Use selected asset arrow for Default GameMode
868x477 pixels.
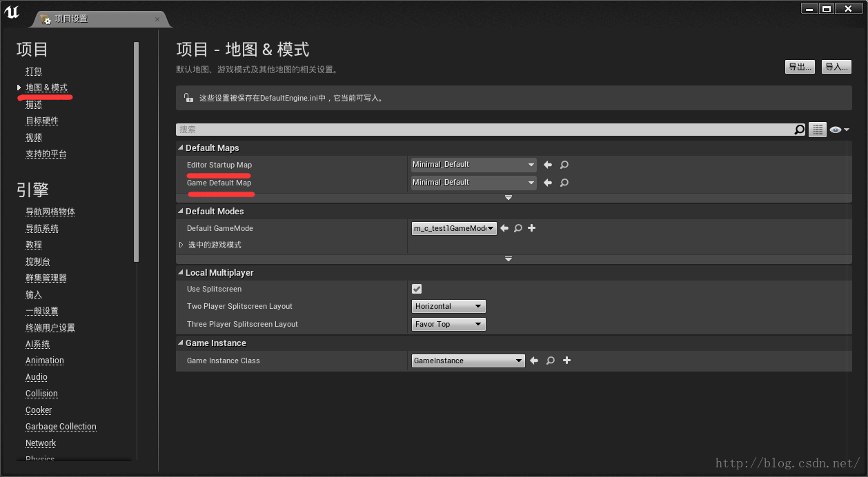(504, 228)
